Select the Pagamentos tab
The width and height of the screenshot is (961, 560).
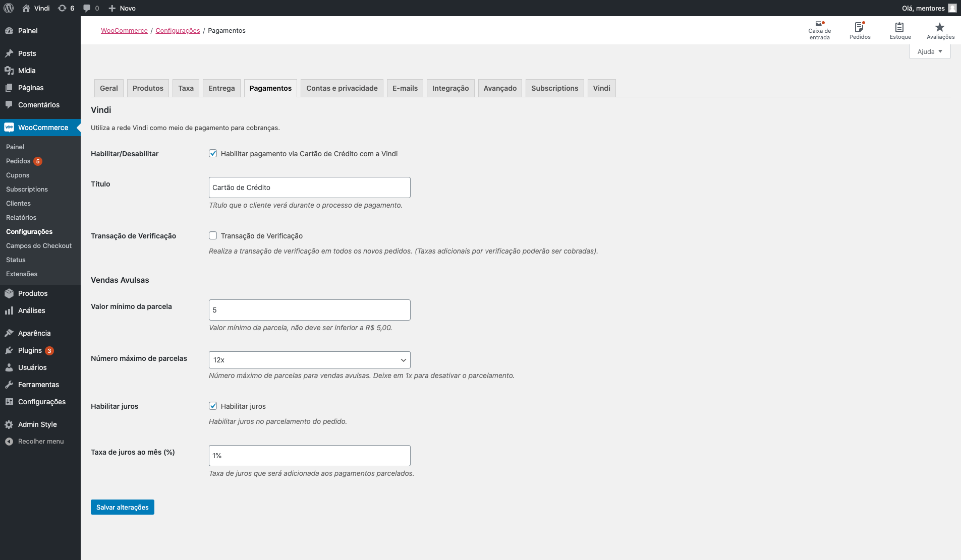coord(270,88)
